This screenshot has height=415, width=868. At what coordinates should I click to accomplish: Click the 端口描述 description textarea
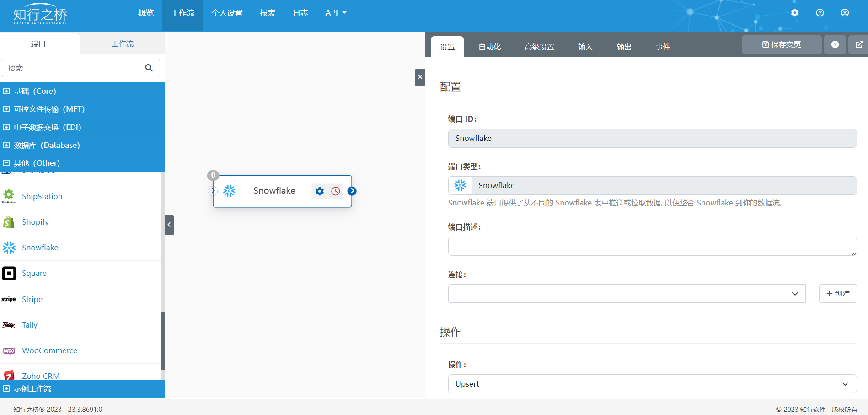(652, 246)
